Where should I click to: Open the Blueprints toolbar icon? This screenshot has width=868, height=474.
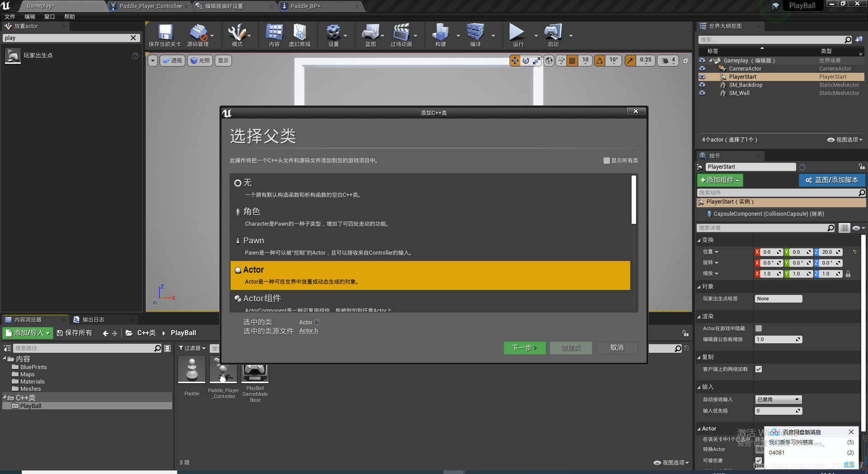coord(370,33)
